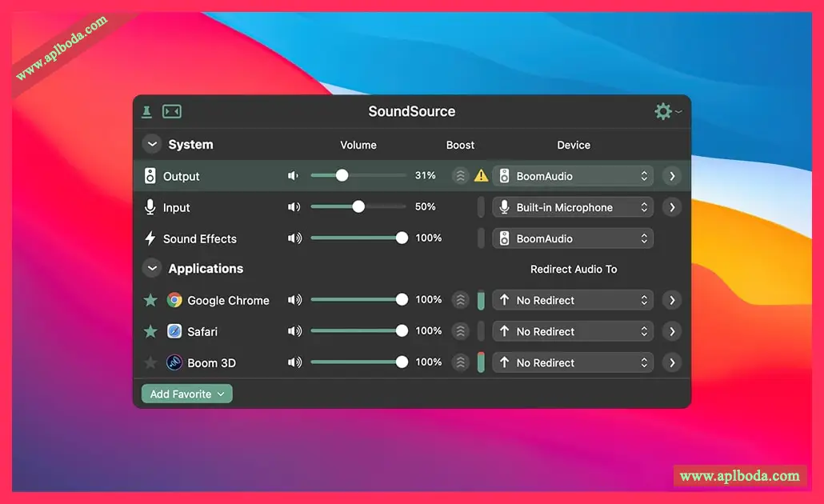
Task: Collapse the System section
Action: pyautogui.click(x=151, y=145)
